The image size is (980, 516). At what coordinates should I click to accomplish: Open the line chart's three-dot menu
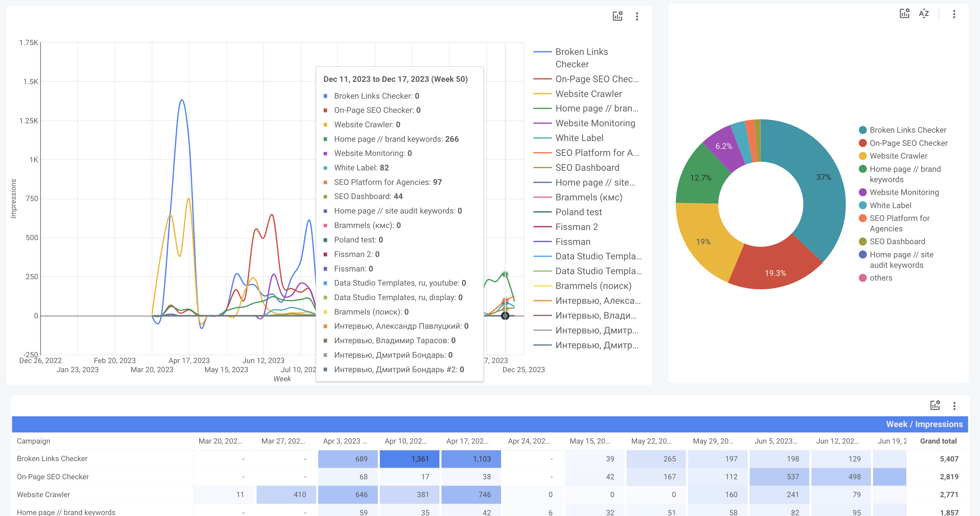coord(637,17)
